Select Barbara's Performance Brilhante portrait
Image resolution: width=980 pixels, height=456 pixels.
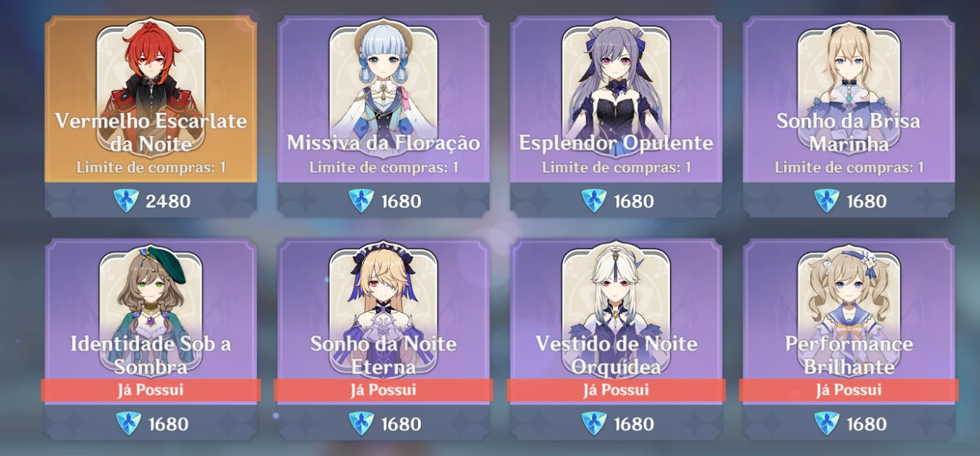[x=848, y=311]
